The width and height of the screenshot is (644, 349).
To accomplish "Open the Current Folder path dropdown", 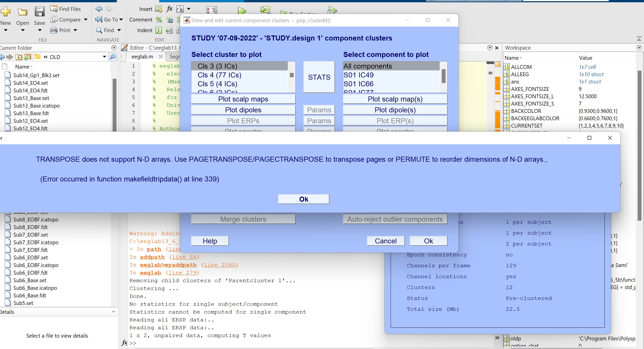I will (x=104, y=57).
